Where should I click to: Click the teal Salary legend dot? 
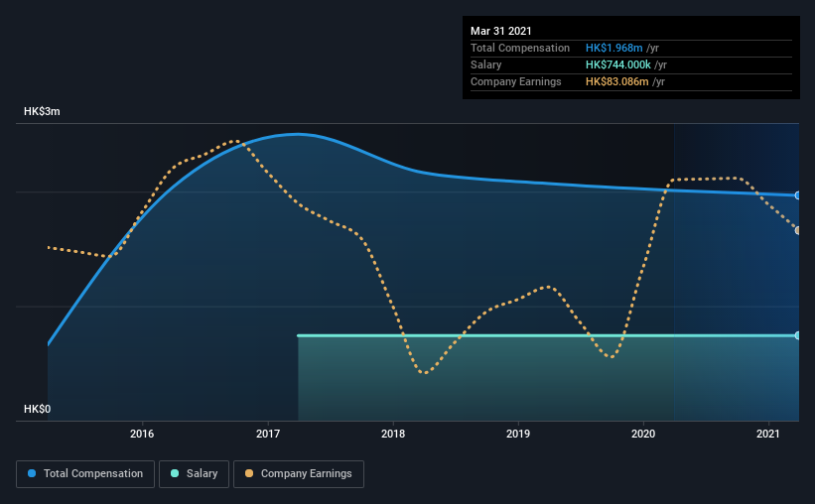pyautogui.click(x=175, y=473)
